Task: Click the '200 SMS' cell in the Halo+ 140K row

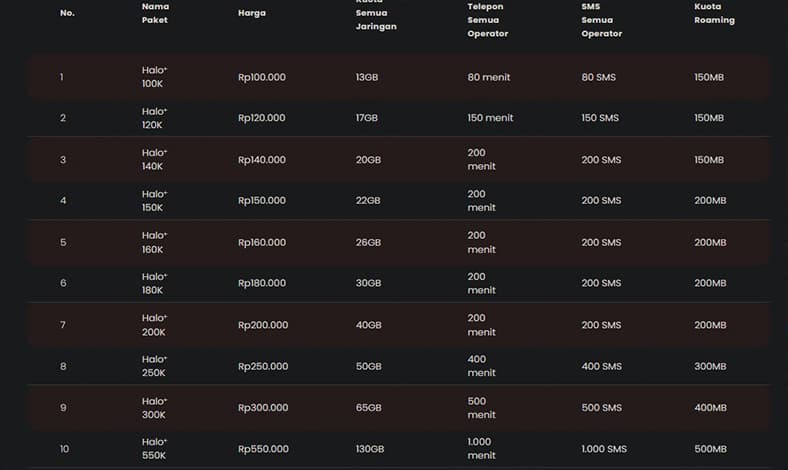Action: (x=602, y=160)
